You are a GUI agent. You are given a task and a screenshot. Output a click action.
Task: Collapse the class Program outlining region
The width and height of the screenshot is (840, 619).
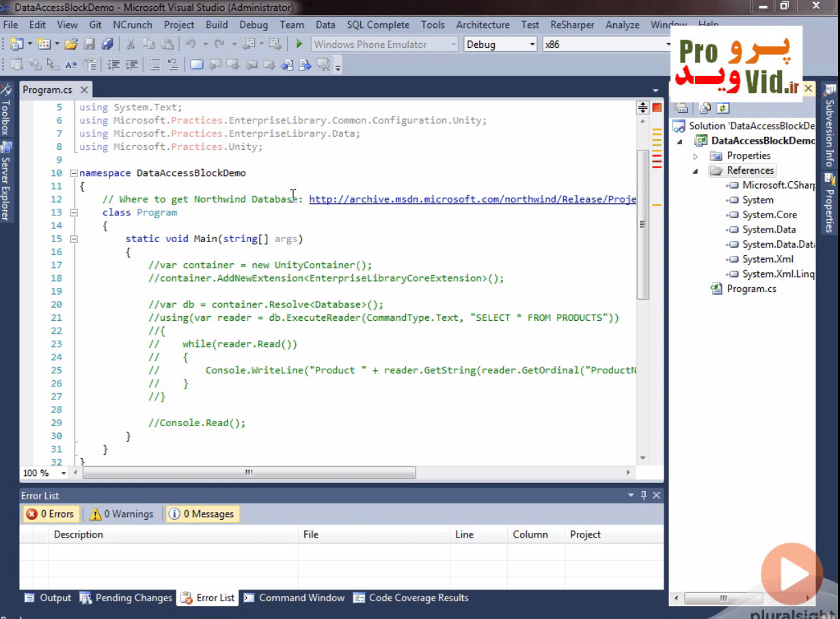pyautogui.click(x=74, y=213)
